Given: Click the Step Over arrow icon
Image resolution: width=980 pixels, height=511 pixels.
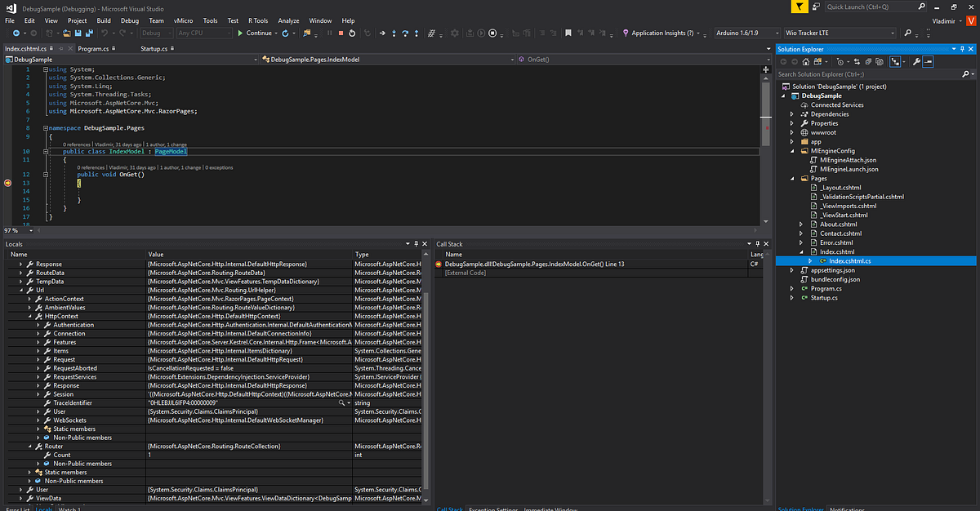Looking at the screenshot, I should pos(406,33).
